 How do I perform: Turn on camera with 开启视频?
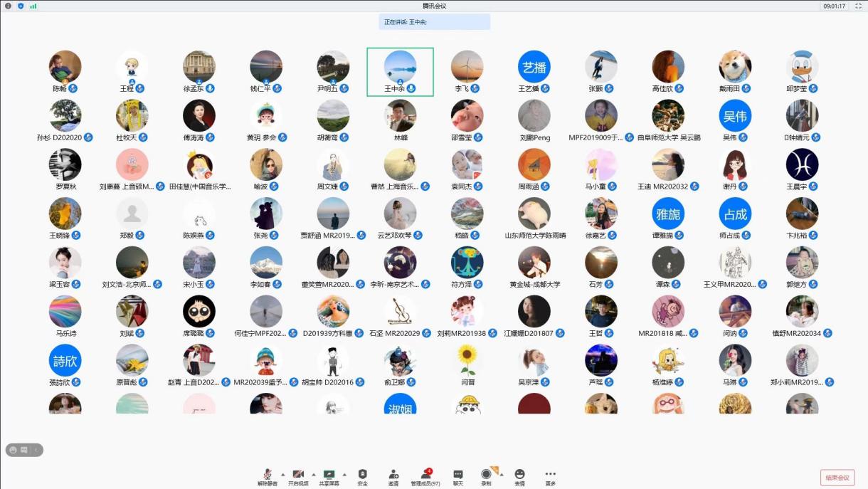coord(298,475)
